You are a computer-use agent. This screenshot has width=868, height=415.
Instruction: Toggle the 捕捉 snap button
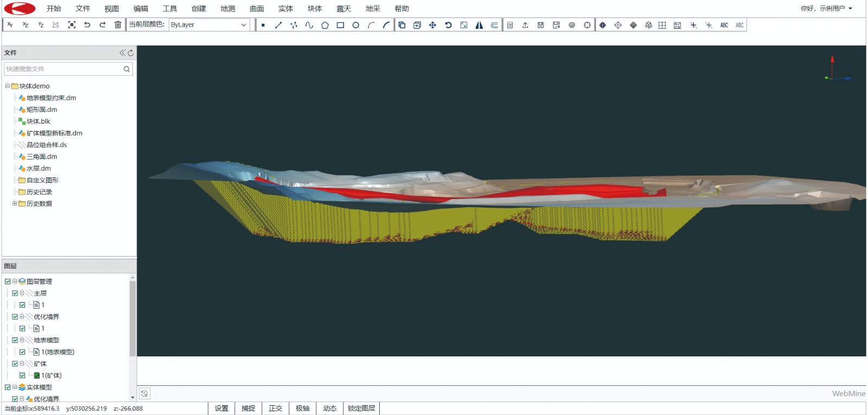pyautogui.click(x=248, y=408)
